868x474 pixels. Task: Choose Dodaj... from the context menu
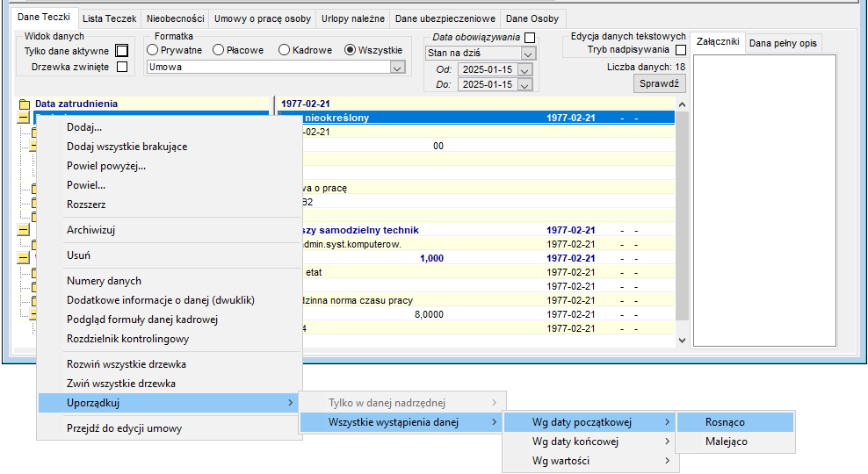[84, 127]
